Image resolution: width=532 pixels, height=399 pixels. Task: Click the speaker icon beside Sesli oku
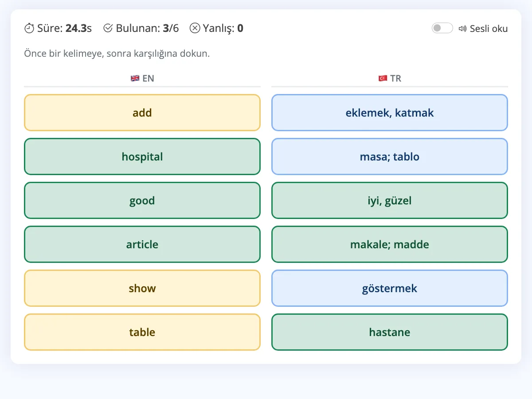tap(463, 29)
